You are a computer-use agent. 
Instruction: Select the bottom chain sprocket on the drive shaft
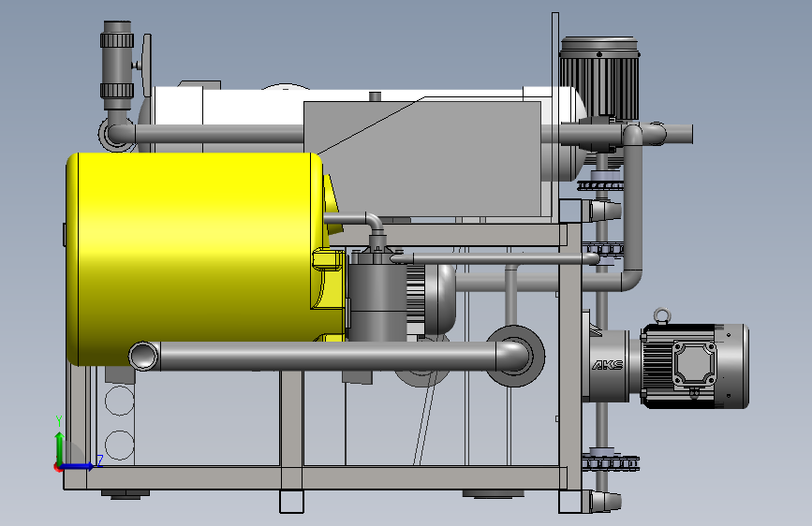[610, 461]
